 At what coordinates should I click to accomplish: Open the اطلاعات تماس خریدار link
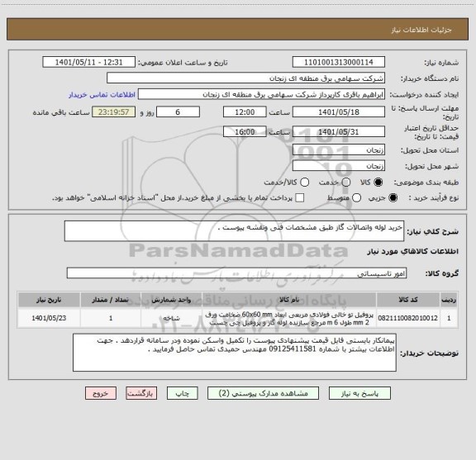tap(102, 95)
